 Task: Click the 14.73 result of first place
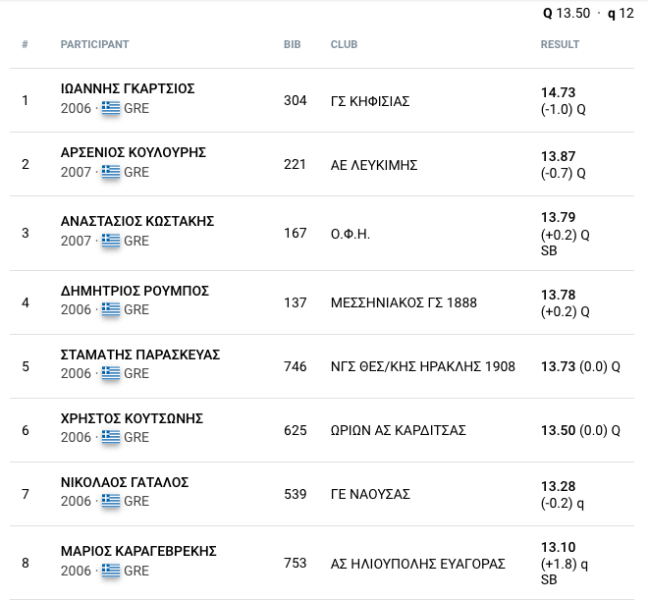coord(558,93)
